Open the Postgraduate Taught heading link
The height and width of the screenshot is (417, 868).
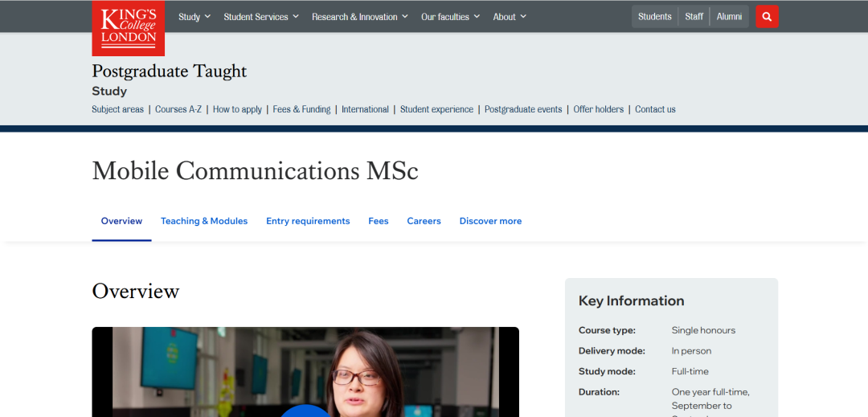(170, 72)
